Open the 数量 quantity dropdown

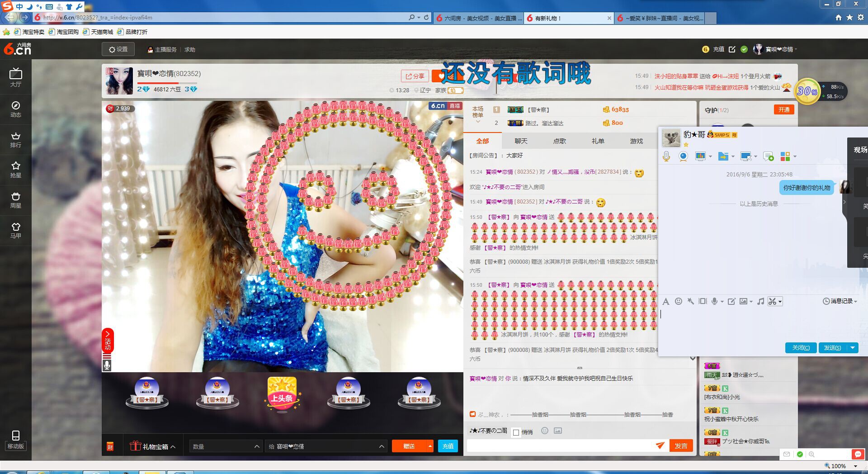[225, 446]
